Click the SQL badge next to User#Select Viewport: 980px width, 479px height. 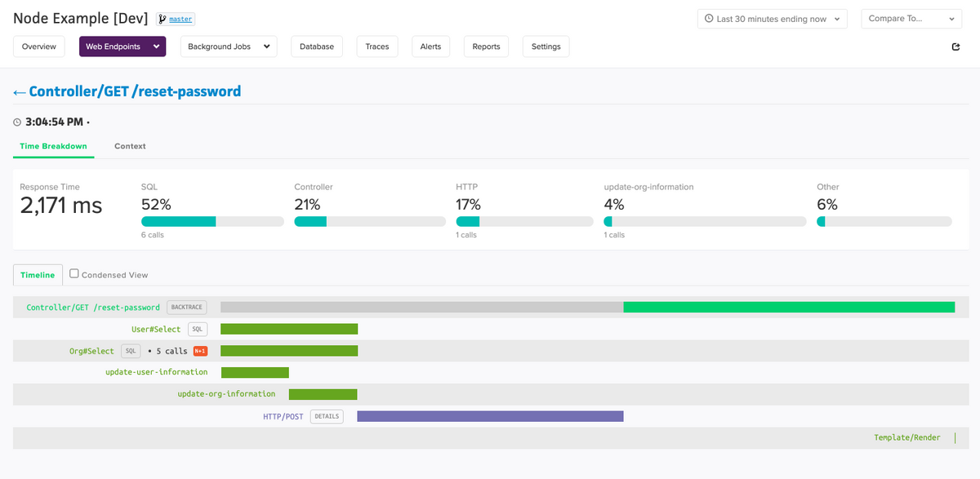pyautogui.click(x=197, y=329)
